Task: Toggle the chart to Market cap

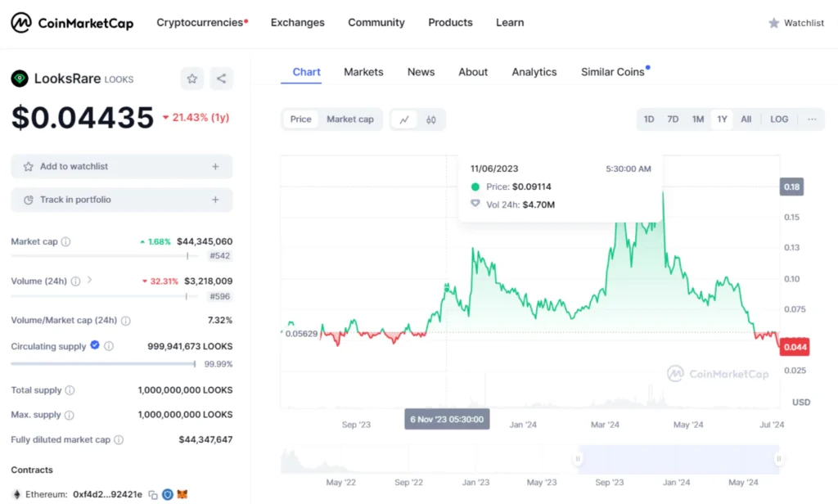Action: [350, 119]
